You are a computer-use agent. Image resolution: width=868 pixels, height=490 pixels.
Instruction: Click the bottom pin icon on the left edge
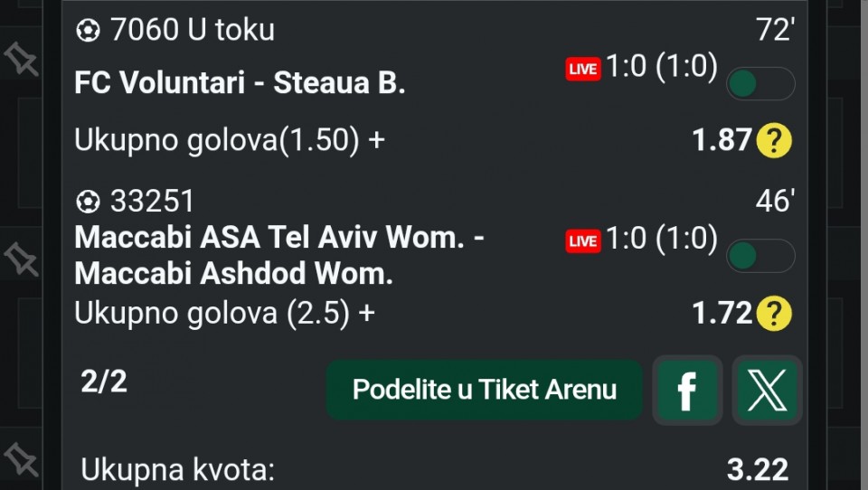coord(21,457)
